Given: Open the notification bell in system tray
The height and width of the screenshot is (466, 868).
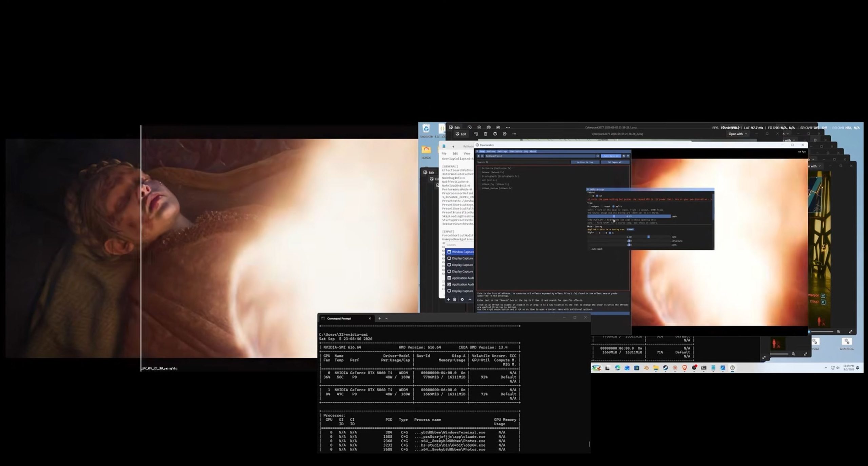Looking at the screenshot, I should point(858,368).
